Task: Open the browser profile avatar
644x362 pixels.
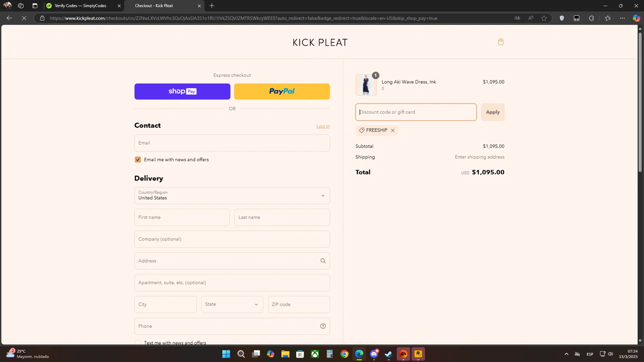Action: coord(7,6)
